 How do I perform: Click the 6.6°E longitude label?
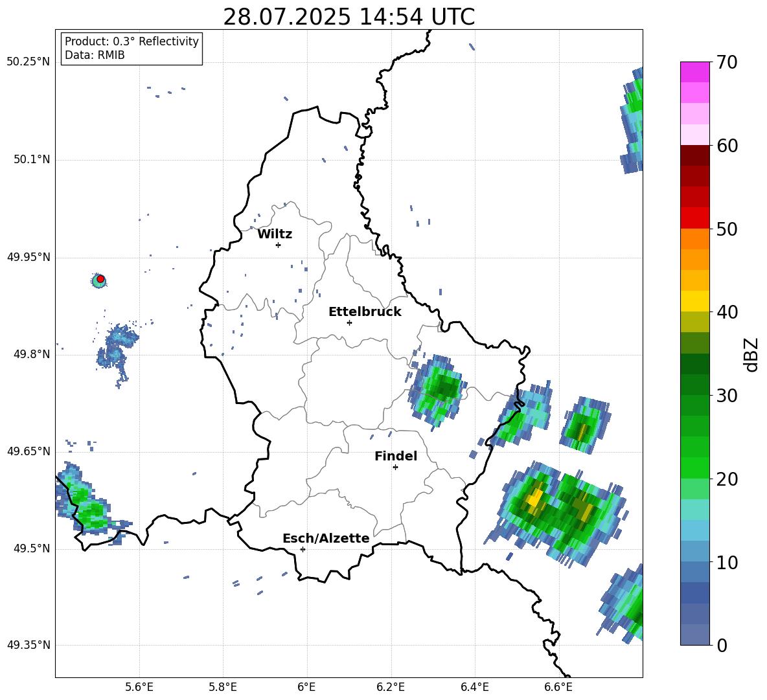click(x=558, y=687)
